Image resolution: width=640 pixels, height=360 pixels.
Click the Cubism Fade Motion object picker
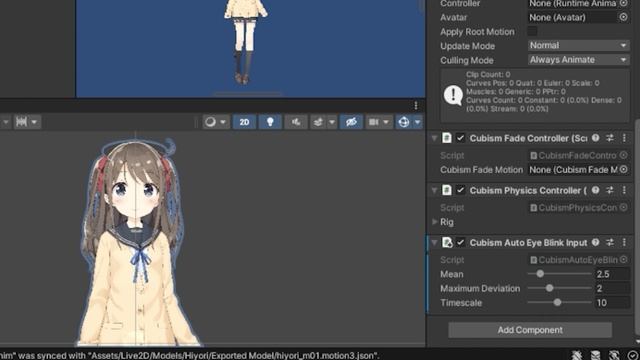pyautogui.click(x=624, y=169)
